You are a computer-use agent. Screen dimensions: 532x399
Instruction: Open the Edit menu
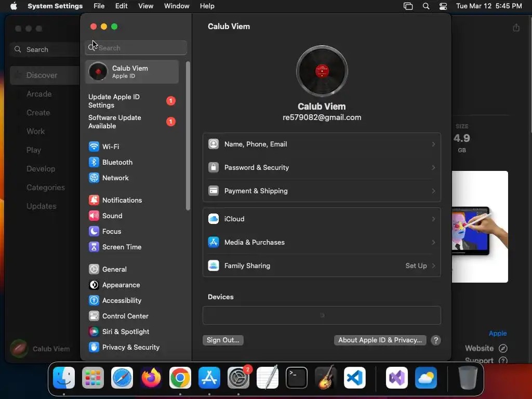[x=122, y=6]
